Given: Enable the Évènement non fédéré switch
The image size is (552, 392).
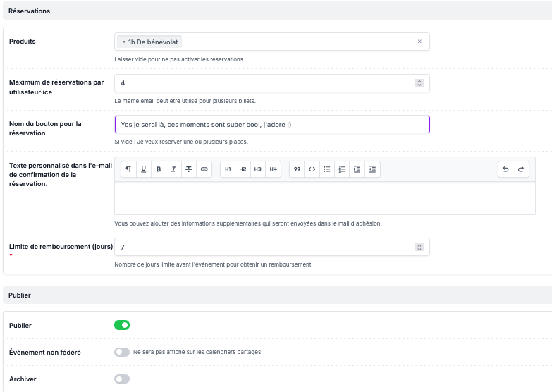Looking at the screenshot, I should (x=122, y=352).
